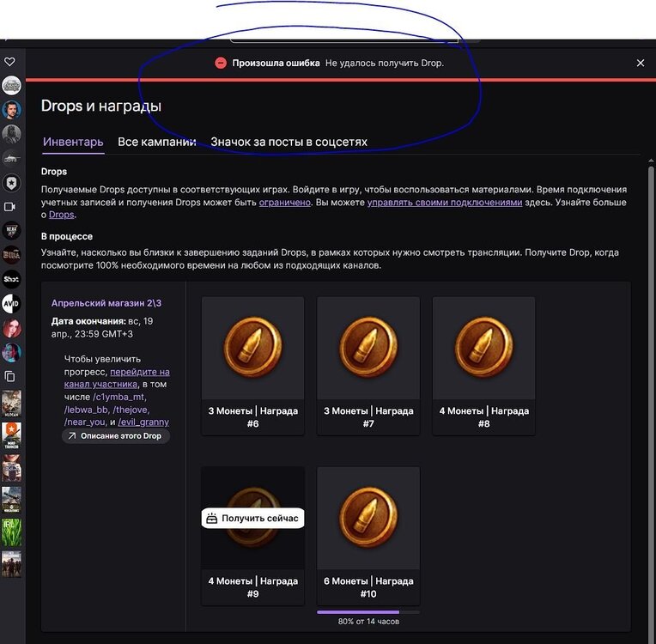Go to the /near_you channel link
The height and width of the screenshot is (644, 656).
(84, 422)
